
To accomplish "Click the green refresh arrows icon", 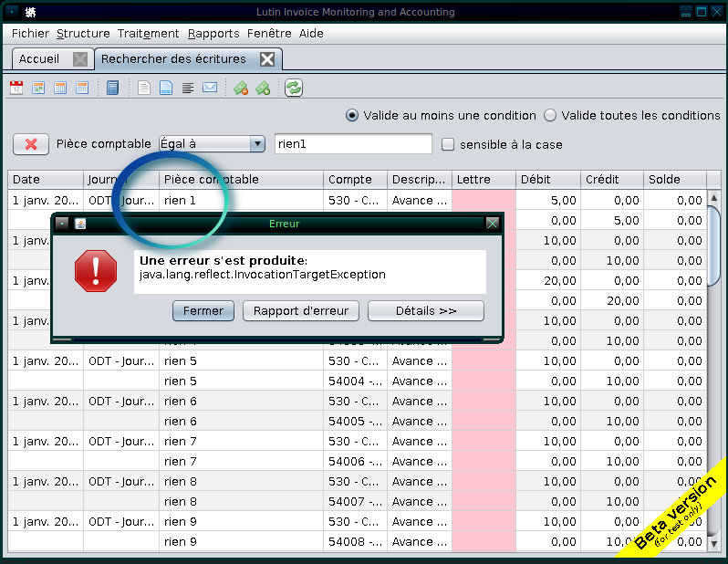I will click(x=294, y=88).
